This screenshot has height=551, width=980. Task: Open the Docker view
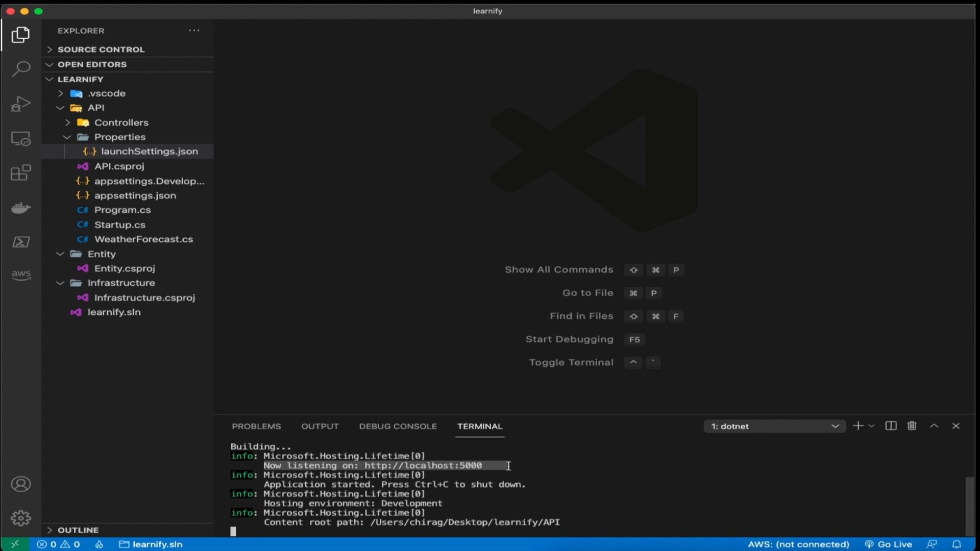[20, 208]
